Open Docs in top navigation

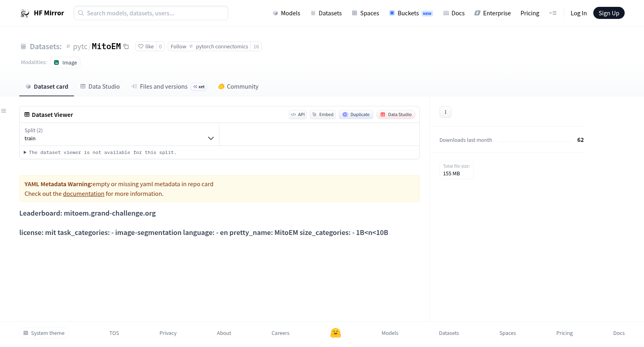(454, 13)
